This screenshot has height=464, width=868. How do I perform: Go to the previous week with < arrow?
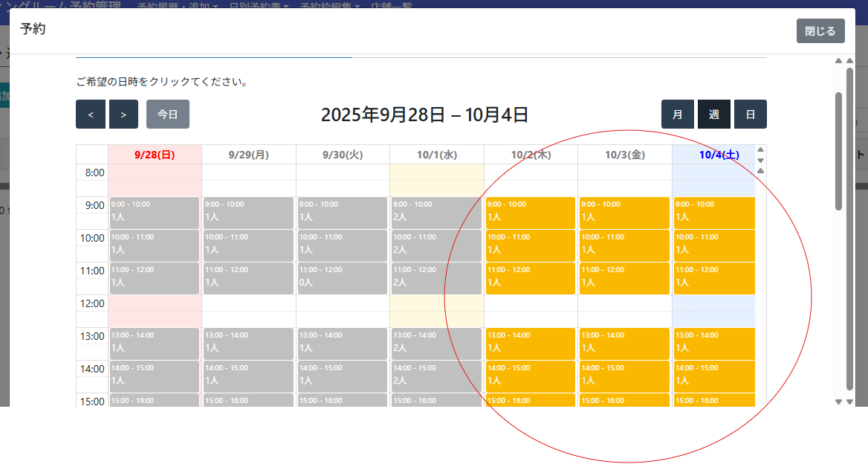coord(91,115)
